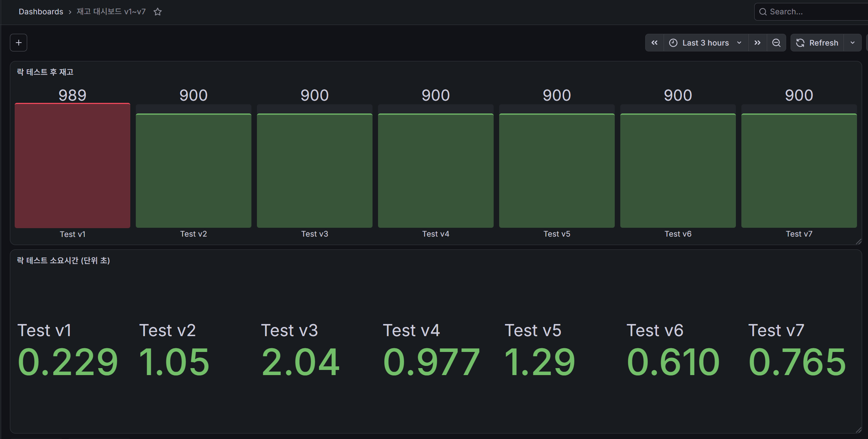Open the 락 테스트 소요시간 (단위 초) panel title

click(x=63, y=260)
